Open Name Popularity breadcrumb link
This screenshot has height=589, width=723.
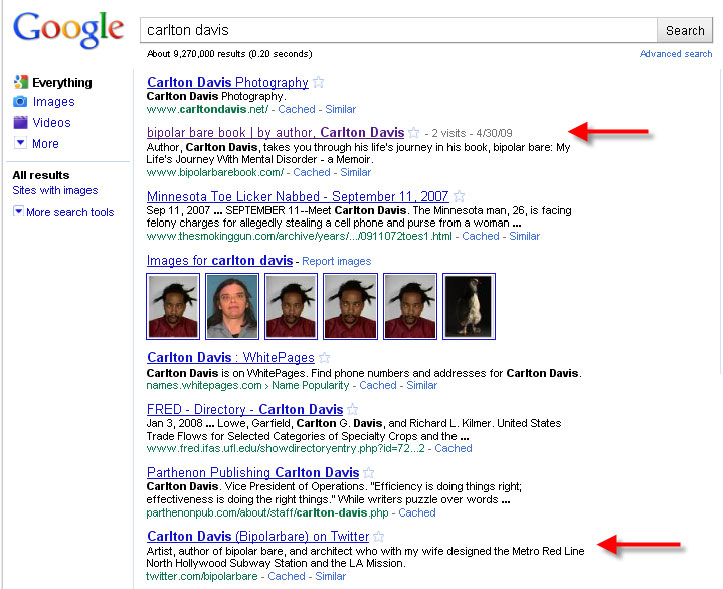click(311, 385)
